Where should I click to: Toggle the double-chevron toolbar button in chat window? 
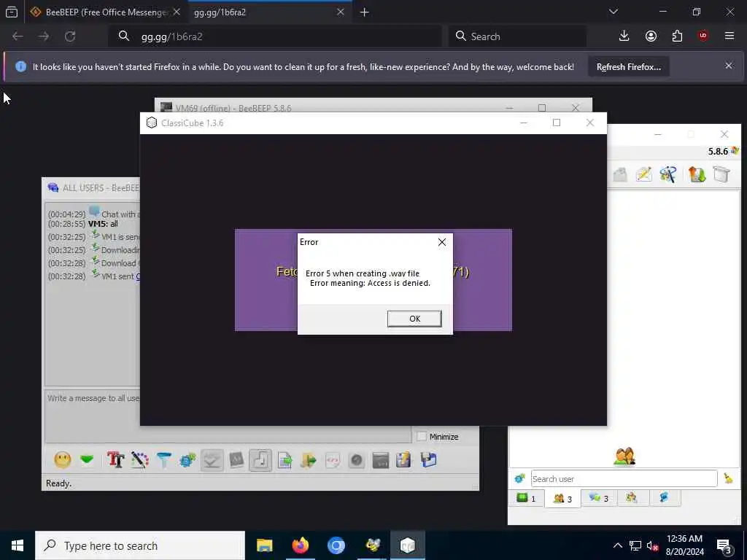pos(212,460)
